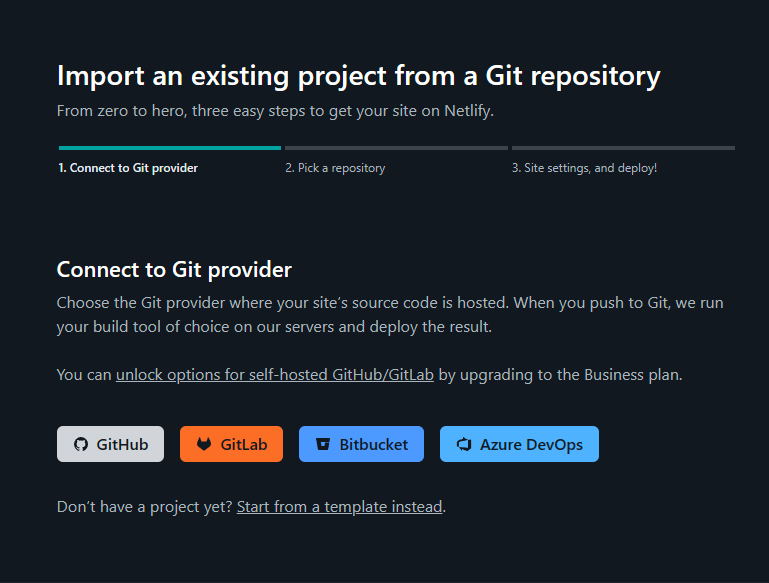The width and height of the screenshot is (769, 583).
Task: Choose the Bitbucket provider button label
Action: 374,444
